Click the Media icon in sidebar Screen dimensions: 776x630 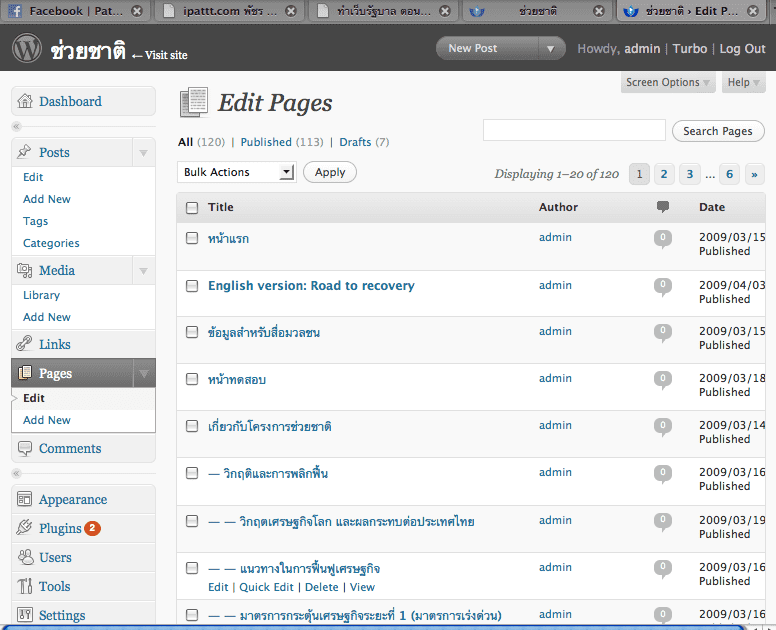[25, 271]
